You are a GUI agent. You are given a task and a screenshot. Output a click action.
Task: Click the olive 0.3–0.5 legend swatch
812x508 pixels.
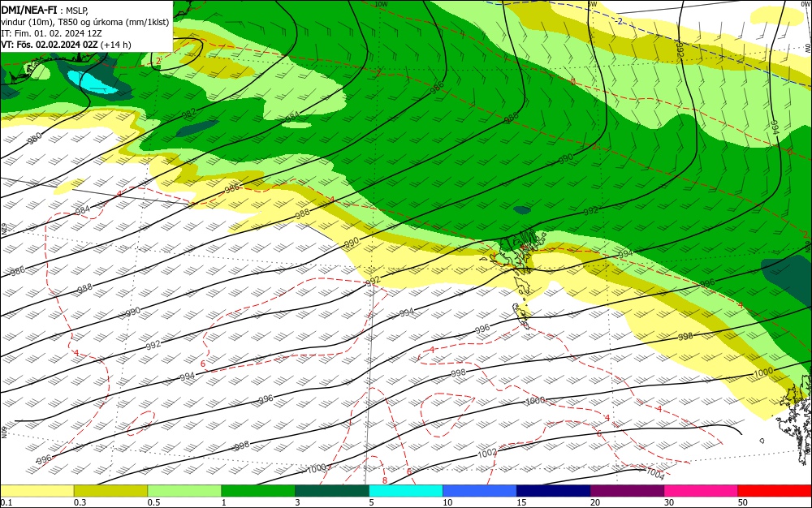[110, 491]
